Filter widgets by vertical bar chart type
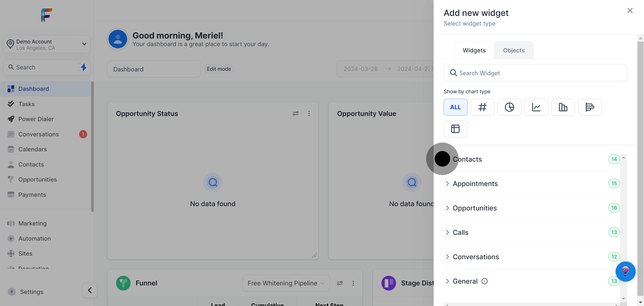This screenshot has height=306, width=644. (563, 107)
